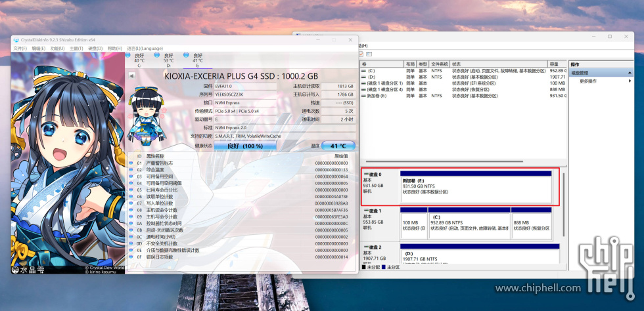Select the 888 MB recovery partition block
Viewport: 644px width, 311px height.
click(x=531, y=223)
